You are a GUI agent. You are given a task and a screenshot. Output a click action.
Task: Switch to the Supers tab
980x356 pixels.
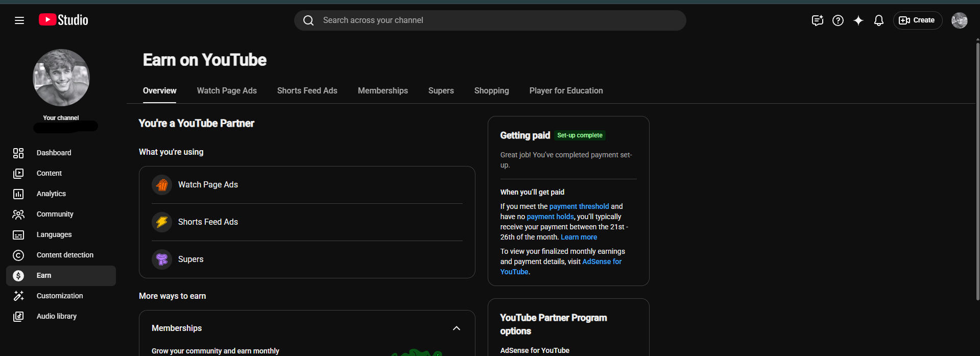tap(441, 90)
